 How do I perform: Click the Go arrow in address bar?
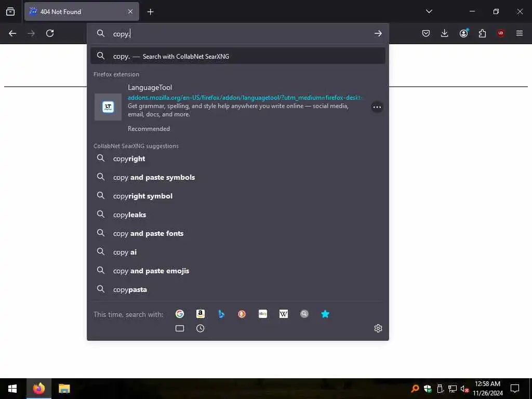378,33
